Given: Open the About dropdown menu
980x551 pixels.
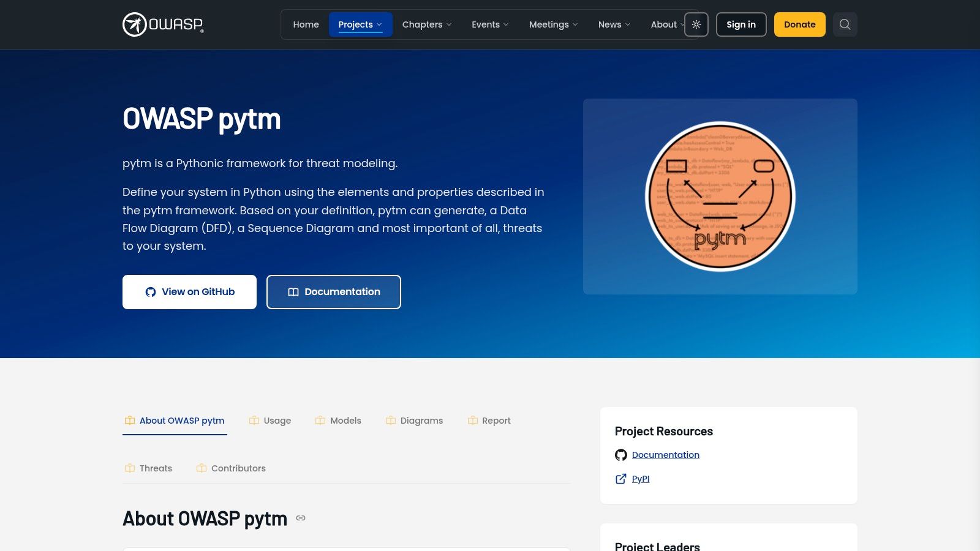Looking at the screenshot, I should click(666, 24).
